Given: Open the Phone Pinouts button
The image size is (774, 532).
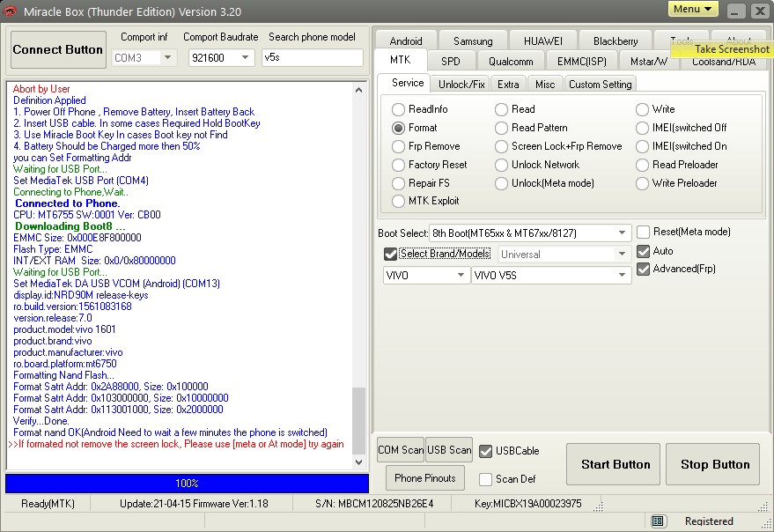Looking at the screenshot, I should pyautogui.click(x=425, y=477).
